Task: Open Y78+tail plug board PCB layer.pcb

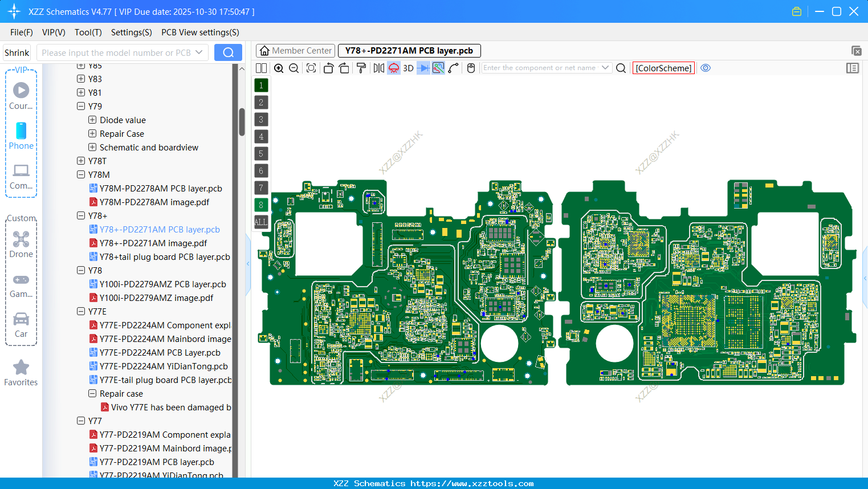Action: point(165,256)
